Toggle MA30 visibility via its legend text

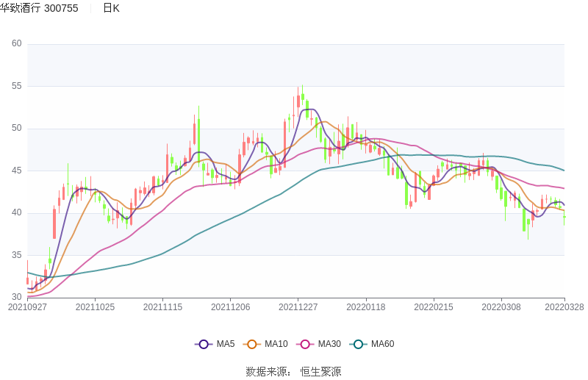click(x=329, y=344)
